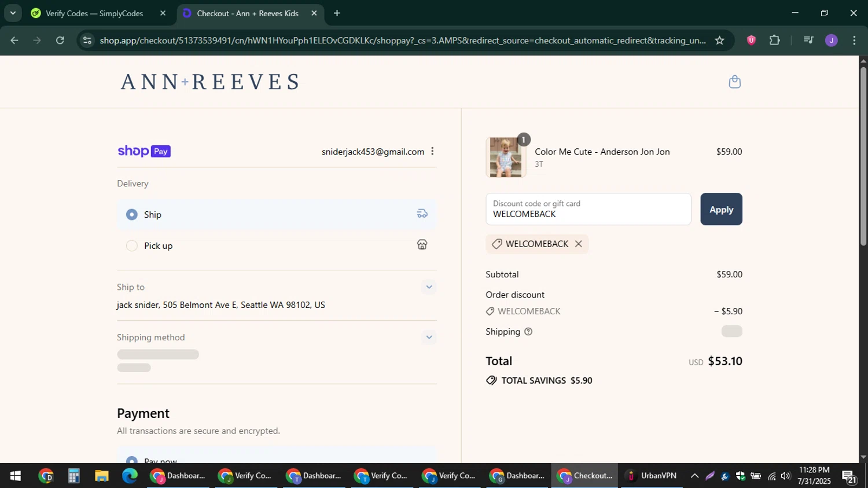This screenshot has width=868, height=488.
Task: Click the Pick up store icon
Action: 422,245
